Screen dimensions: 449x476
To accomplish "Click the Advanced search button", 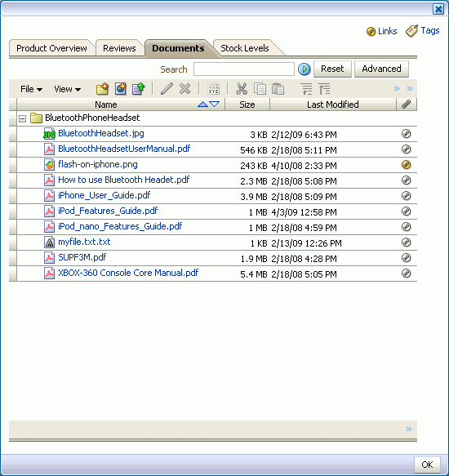I will [x=381, y=69].
